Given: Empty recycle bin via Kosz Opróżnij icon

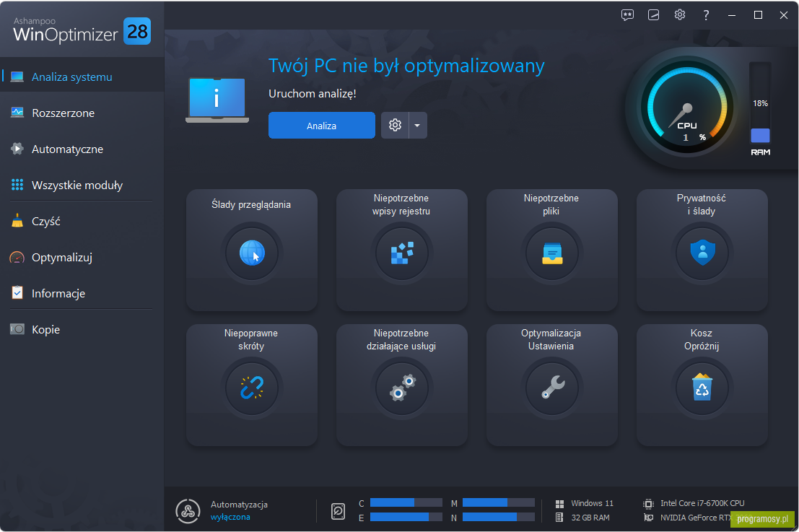Looking at the screenshot, I should pos(702,388).
